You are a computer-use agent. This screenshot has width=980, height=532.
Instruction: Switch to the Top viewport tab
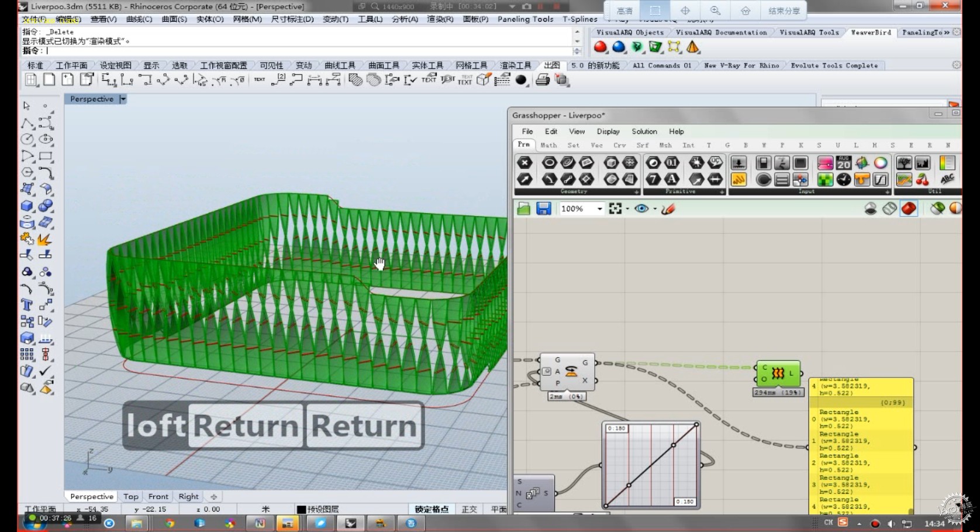(131, 496)
